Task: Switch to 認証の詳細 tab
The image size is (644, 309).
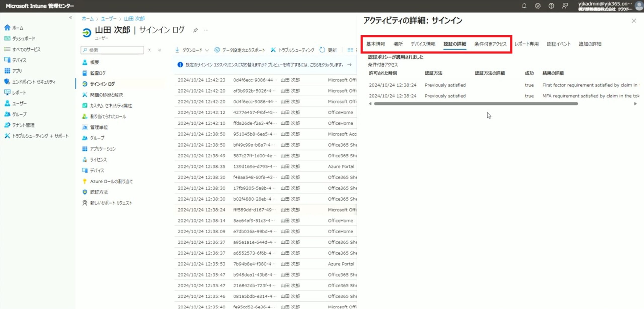Action: (x=455, y=44)
